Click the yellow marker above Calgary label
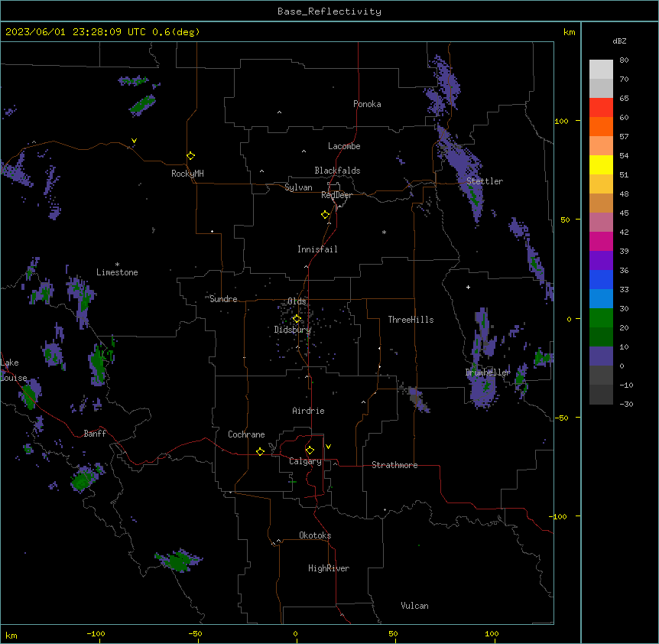The width and height of the screenshot is (659, 644). point(310,450)
